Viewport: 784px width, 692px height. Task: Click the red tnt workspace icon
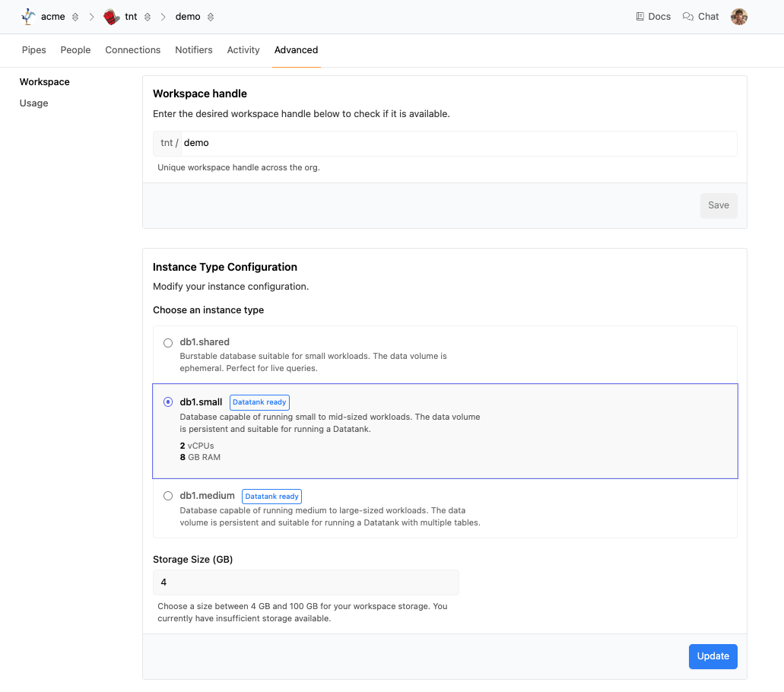tap(112, 17)
